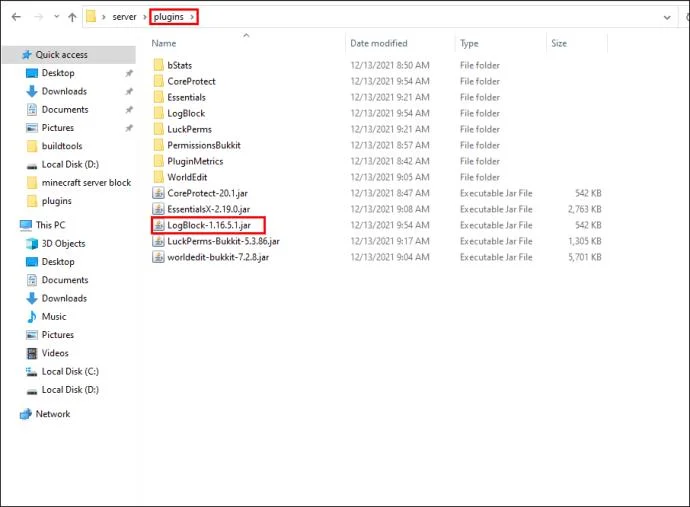The image size is (690, 507).
Task: Click the 3D Objects cube icon
Action: pyautogui.click(x=32, y=243)
